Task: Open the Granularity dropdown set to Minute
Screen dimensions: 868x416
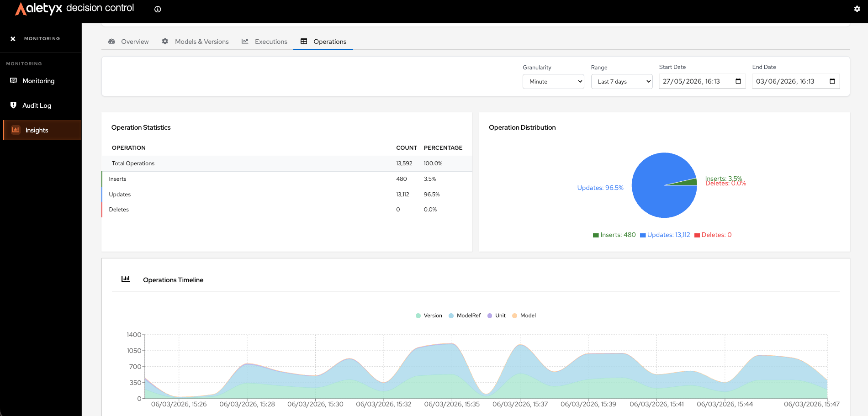Action: pos(553,81)
